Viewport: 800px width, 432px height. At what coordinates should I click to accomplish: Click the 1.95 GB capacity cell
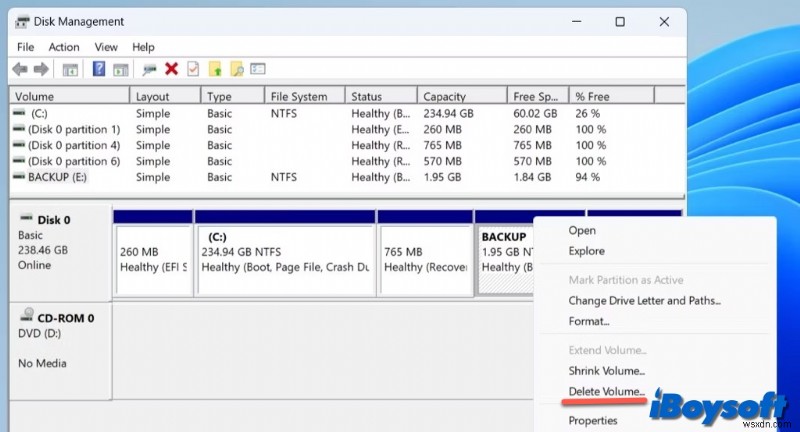(442, 177)
